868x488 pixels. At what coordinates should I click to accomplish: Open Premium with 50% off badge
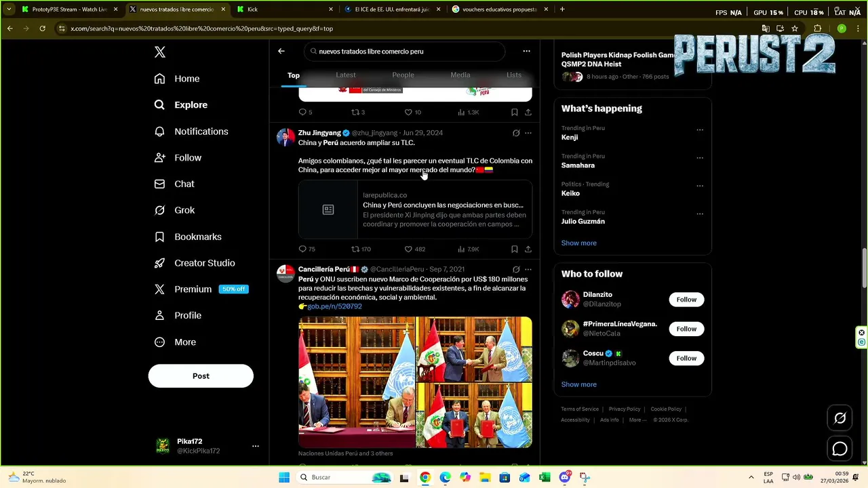(x=201, y=289)
